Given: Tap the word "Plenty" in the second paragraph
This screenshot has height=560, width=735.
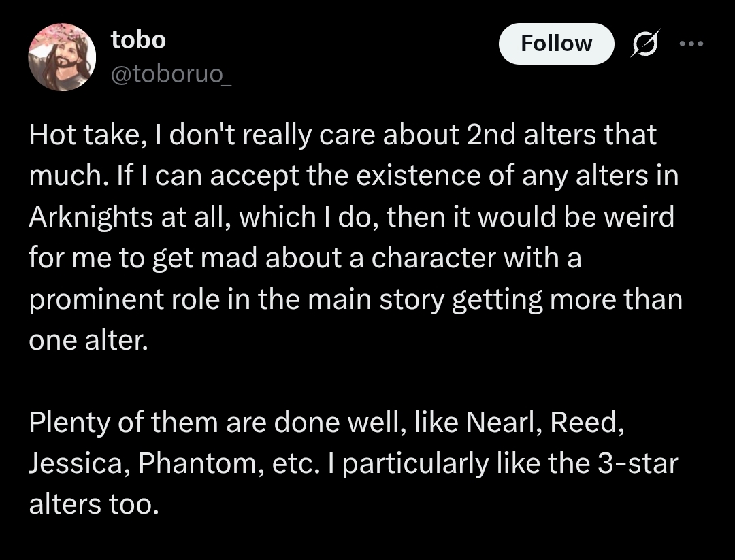Looking at the screenshot, I should [71, 423].
